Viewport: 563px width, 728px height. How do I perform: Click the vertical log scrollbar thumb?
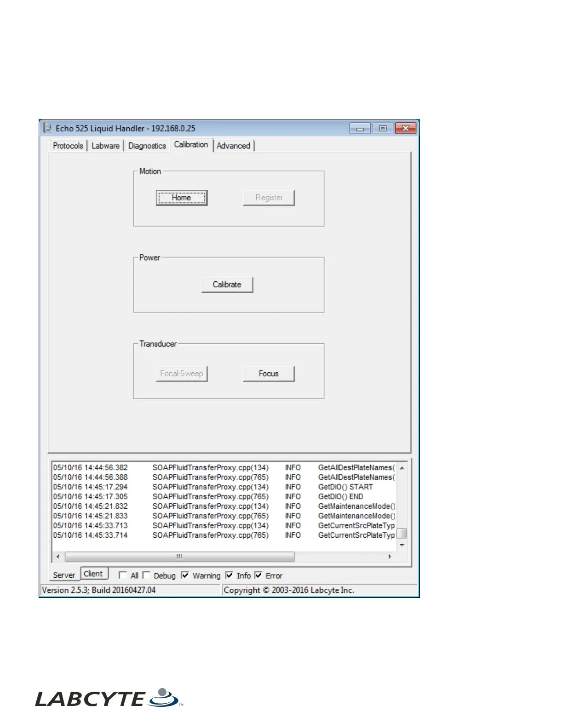coord(402,533)
